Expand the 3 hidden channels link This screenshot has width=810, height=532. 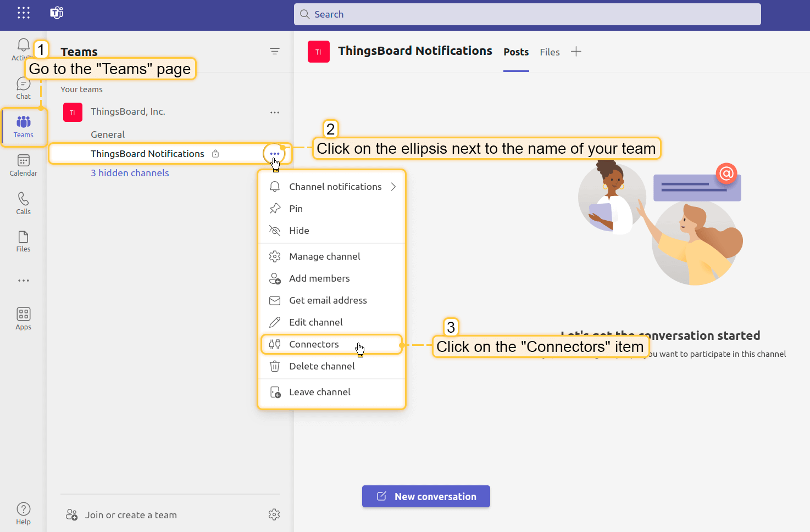130,173
